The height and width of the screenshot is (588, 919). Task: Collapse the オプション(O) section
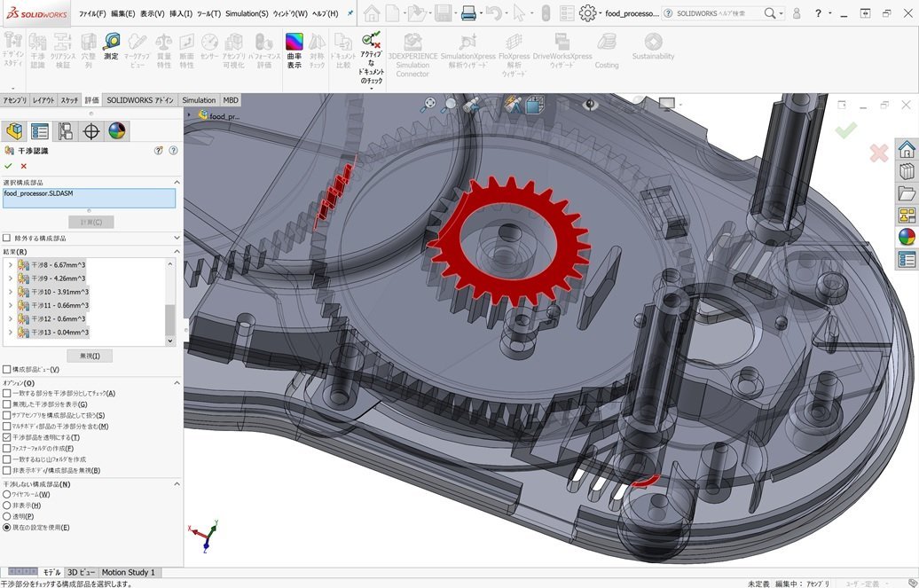click(176, 381)
